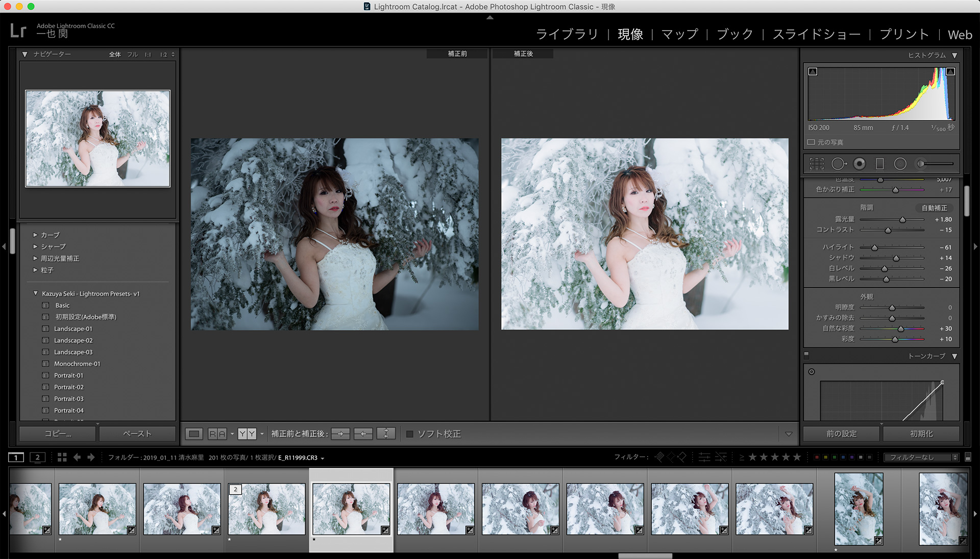Toggle green color label filter
Viewport: 980px width, 559px height.
click(834, 458)
